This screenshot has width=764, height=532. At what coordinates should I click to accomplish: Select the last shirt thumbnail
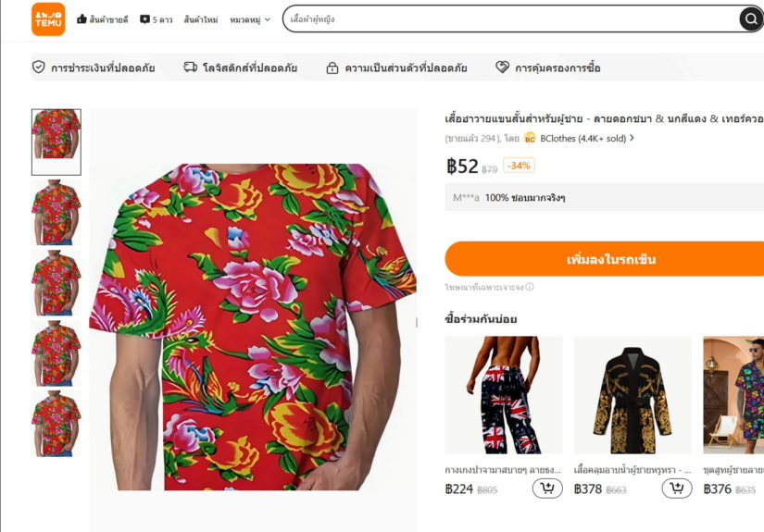coord(56,424)
